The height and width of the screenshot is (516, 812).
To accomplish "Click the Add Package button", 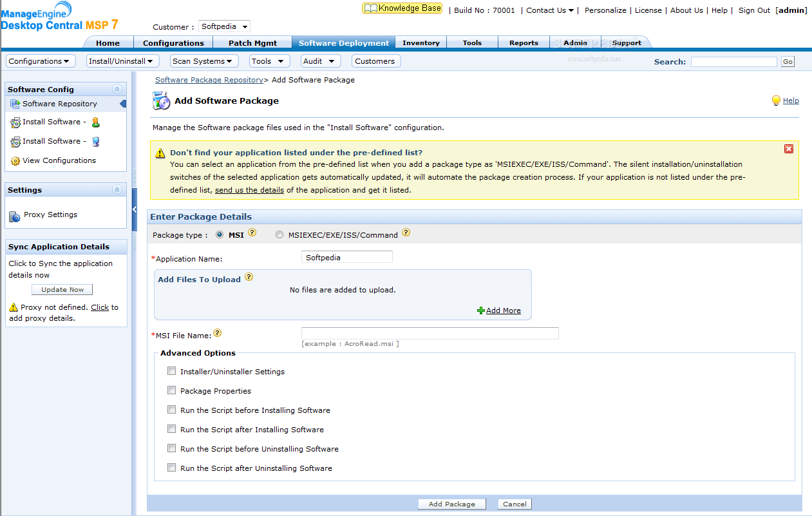I will coord(451,504).
